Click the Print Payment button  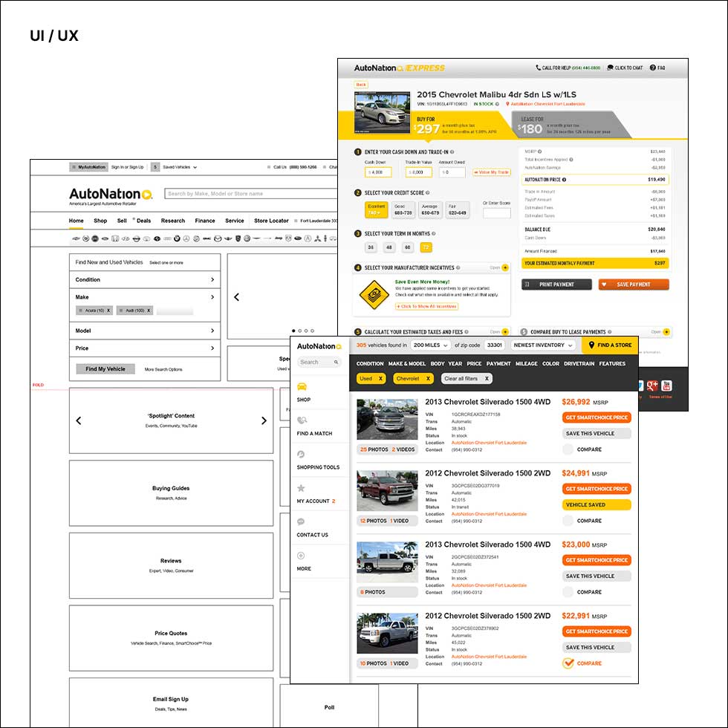click(556, 285)
